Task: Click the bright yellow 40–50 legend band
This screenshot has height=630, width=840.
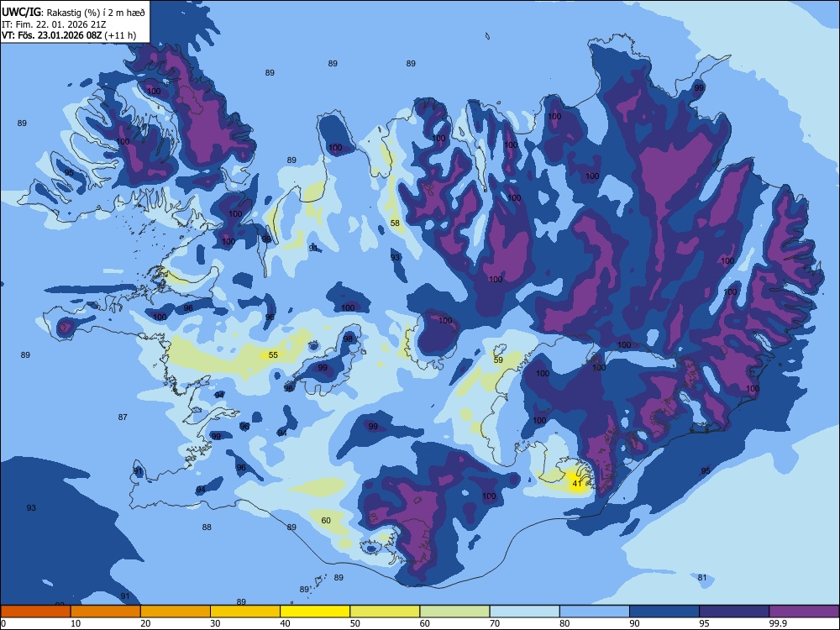Action: 315,612
